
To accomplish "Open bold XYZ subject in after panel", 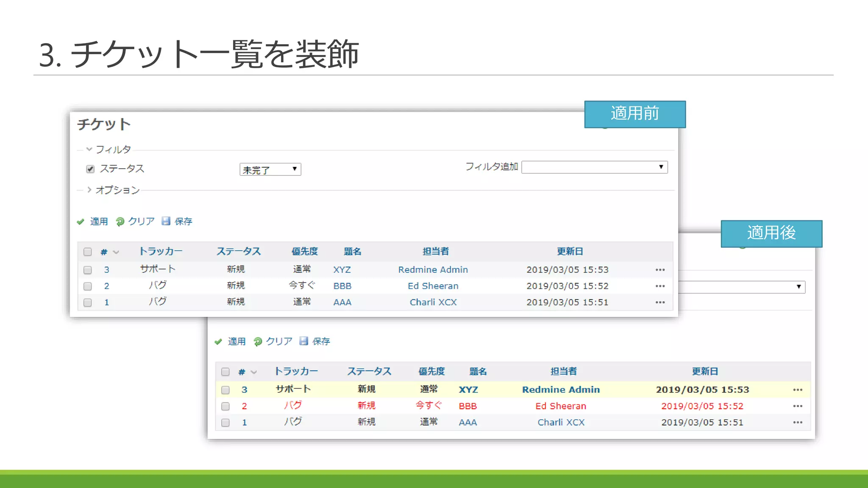I will [468, 390].
